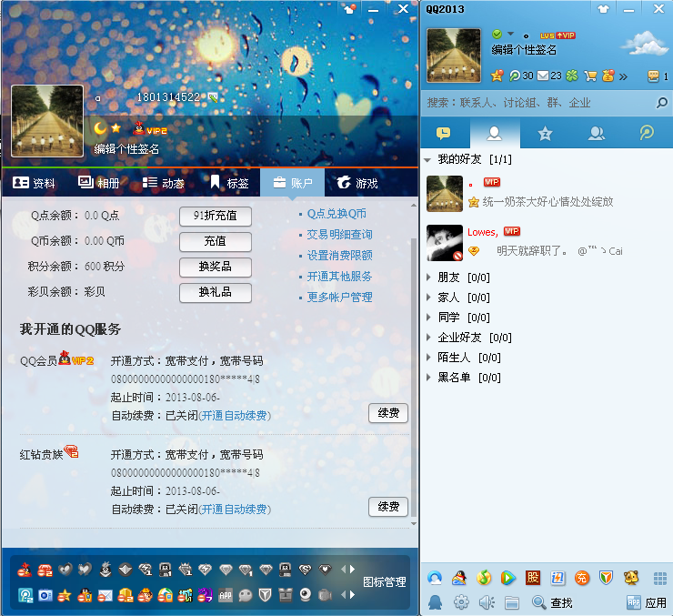Launch Tencent Video play icon

click(x=508, y=578)
